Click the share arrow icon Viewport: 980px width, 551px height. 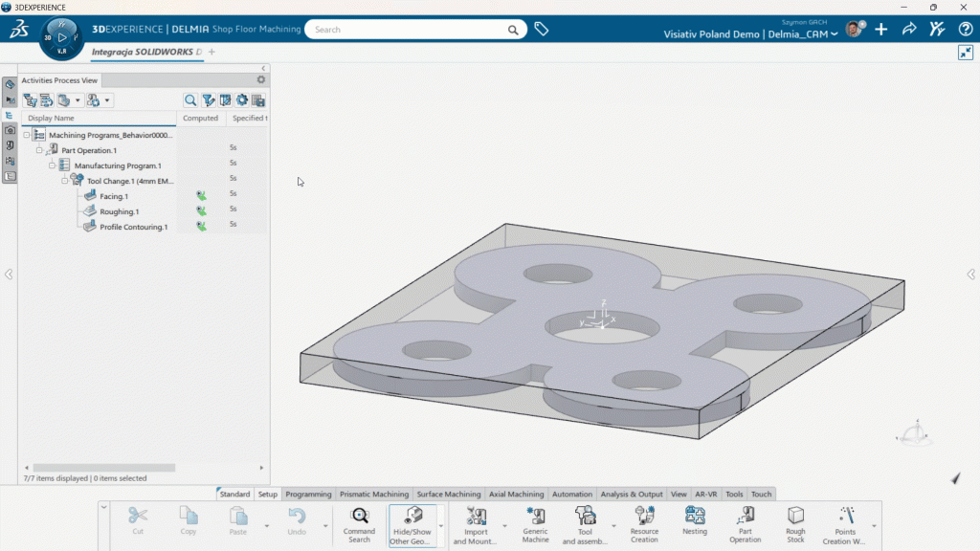(x=909, y=29)
